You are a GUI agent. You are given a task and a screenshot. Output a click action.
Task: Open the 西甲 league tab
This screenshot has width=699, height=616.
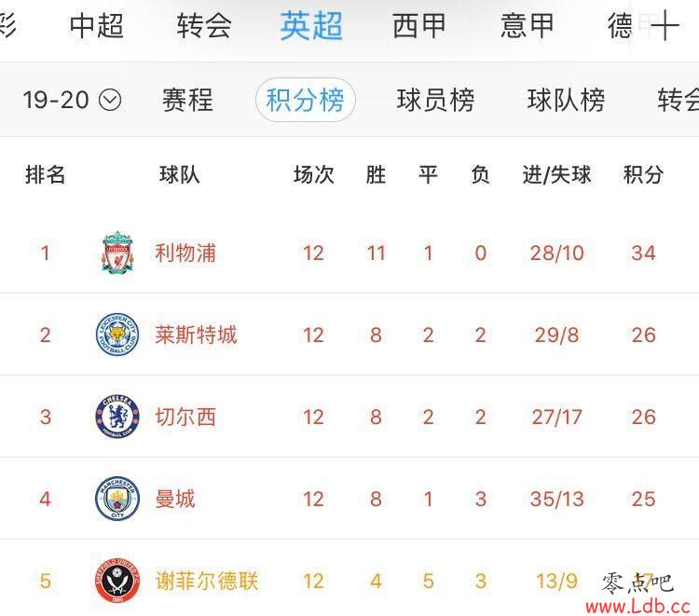(419, 25)
